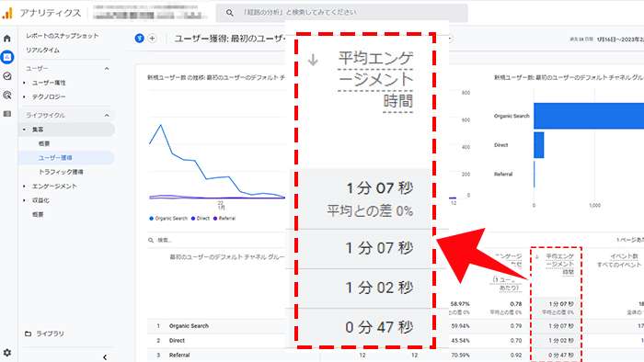Click the Organic Search legend dot
Screen dimensions: 644x362
[x=151, y=219]
